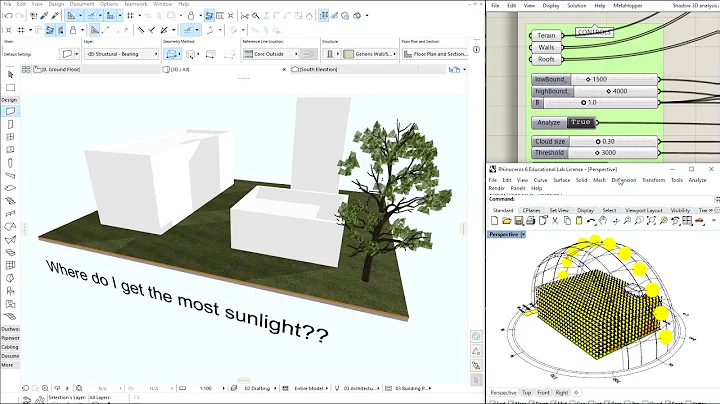Toggle the lock icon in Archicad top toolbar

click(191, 16)
